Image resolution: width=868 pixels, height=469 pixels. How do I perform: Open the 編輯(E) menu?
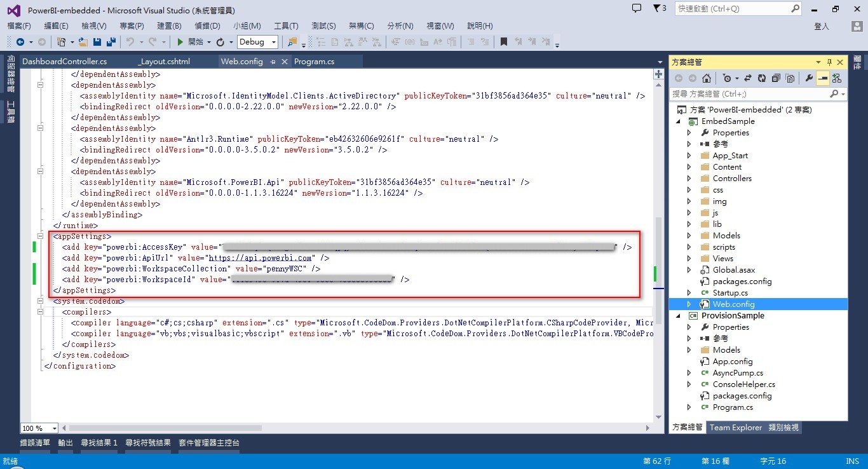[x=56, y=26]
